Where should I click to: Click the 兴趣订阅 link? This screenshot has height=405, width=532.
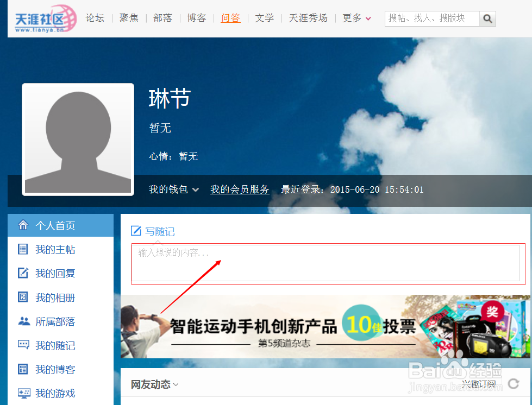[479, 384]
